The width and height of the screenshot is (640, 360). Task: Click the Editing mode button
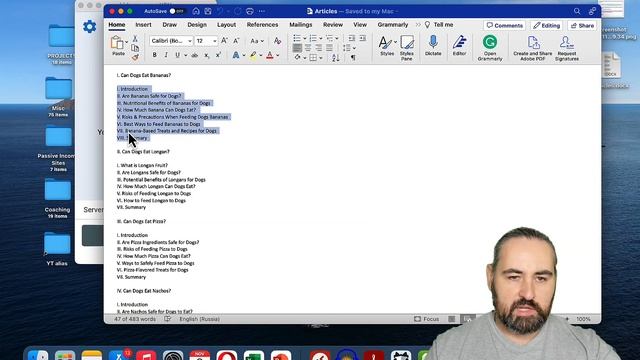pyautogui.click(x=547, y=25)
